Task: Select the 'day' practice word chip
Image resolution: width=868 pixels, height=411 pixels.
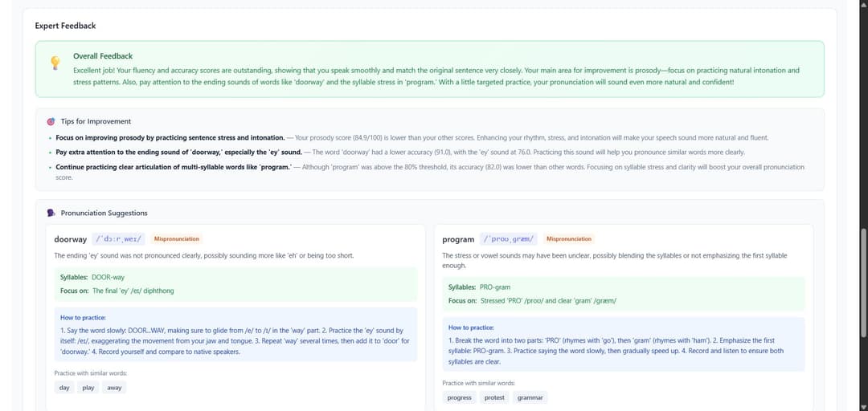Action: pyautogui.click(x=64, y=388)
